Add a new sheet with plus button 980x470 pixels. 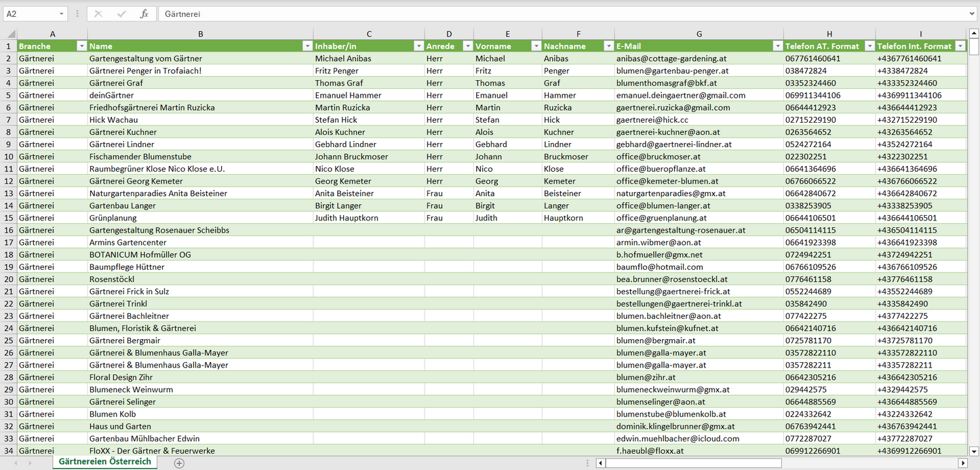click(179, 463)
